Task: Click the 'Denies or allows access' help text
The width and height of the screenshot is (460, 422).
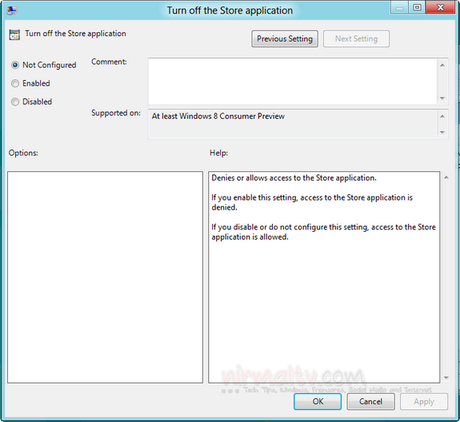Action: coord(294,178)
